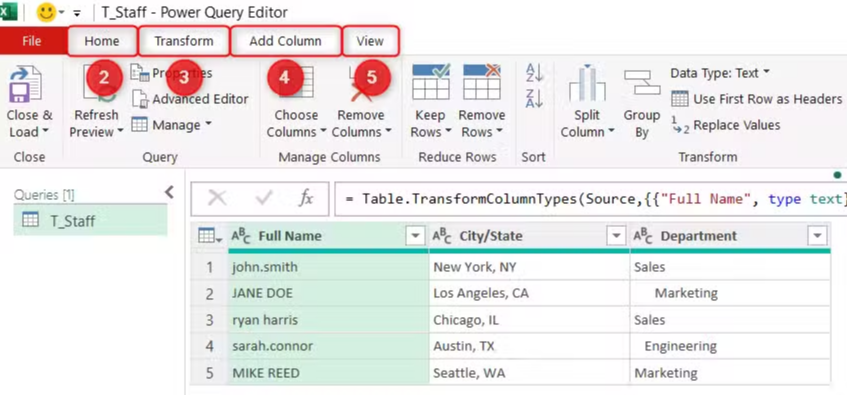Open the Close & Load dropdown arrow
Image resolution: width=847 pixels, height=395 pixels.
tap(45, 132)
